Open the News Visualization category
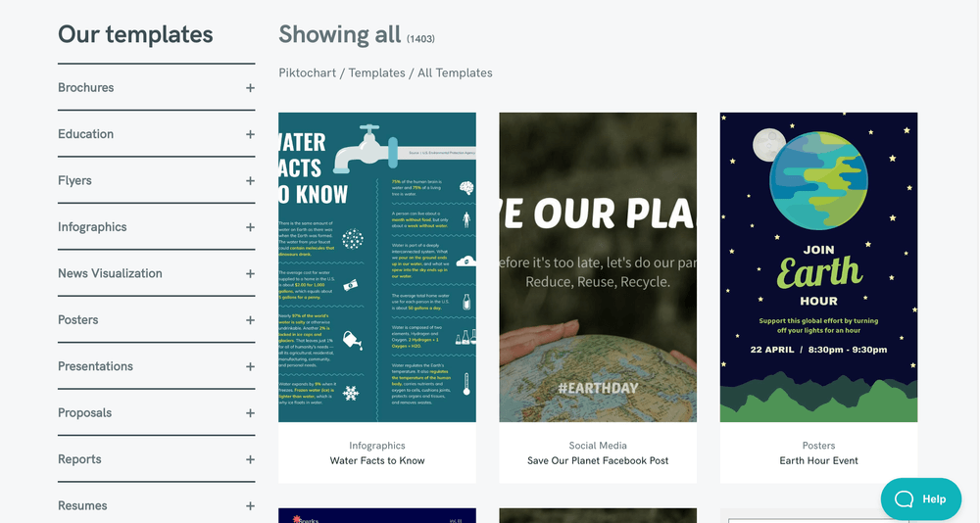The width and height of the screenshot is (980, 523). 110,273
